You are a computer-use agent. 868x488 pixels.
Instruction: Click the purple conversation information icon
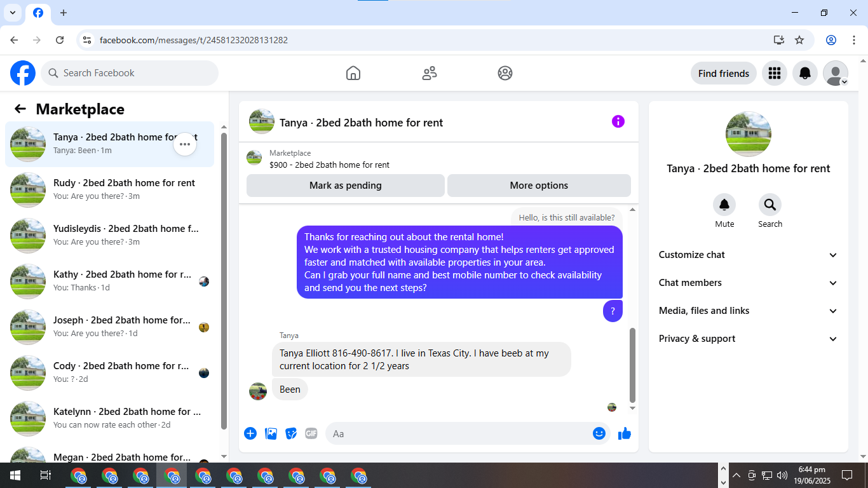pyautogui.click(x=618, y=121)
